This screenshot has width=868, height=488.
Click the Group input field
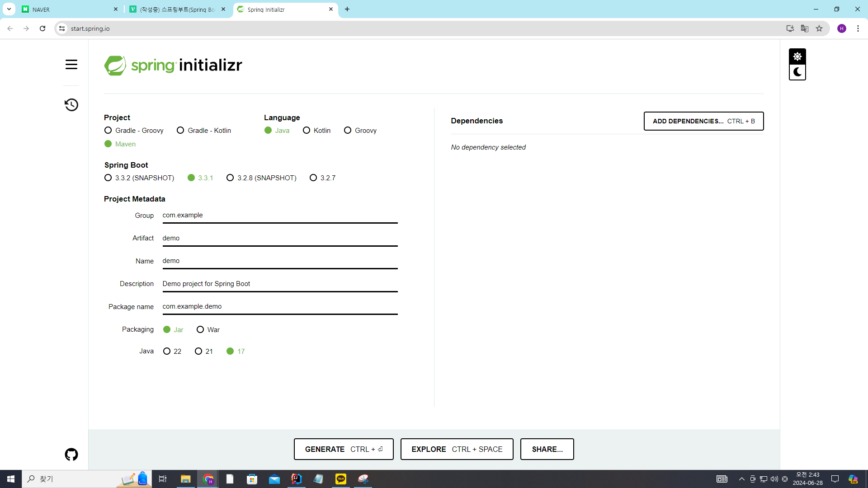280,216
